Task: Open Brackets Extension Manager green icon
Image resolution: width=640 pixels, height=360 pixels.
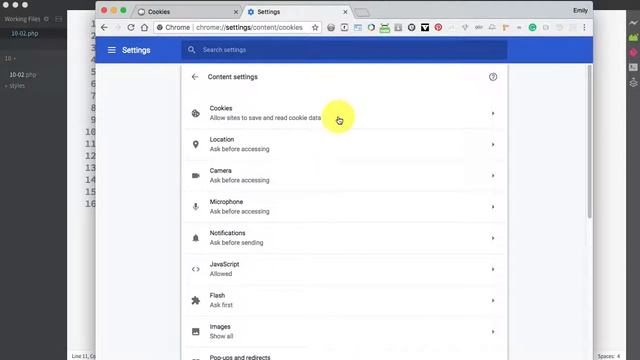Action: coord(633,38)
